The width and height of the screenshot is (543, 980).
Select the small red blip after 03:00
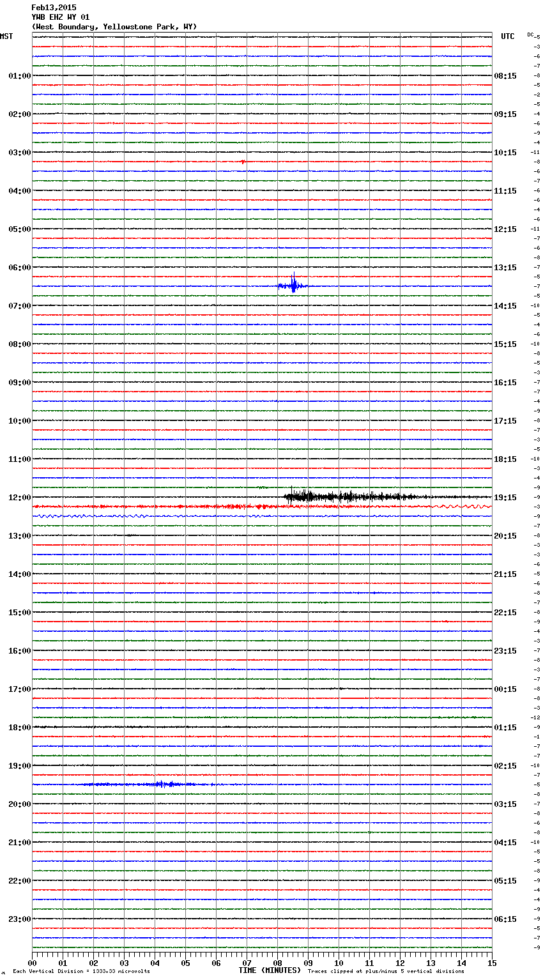coord(243,162)
